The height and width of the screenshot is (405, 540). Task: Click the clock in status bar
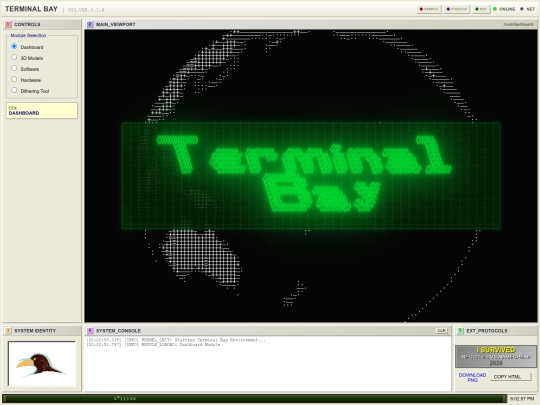[522, 399]
